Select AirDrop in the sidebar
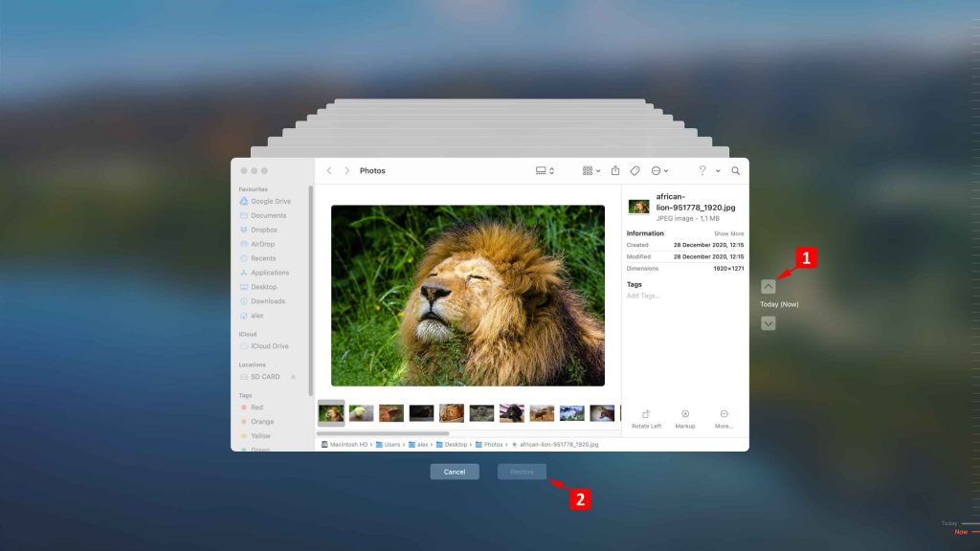The height and width of the screenshot is (551, 980). coord(257,244)
